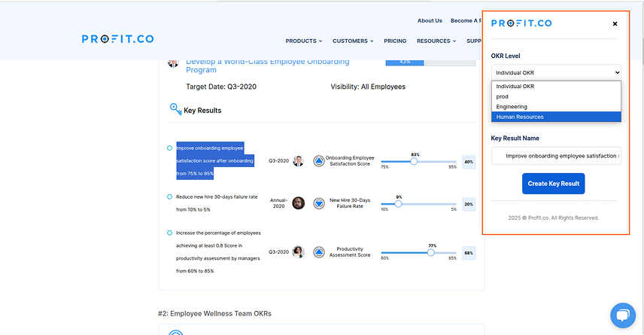Open the chat support bubble
644x335 pixels.
pyautogui.click(x=623, y=315)
